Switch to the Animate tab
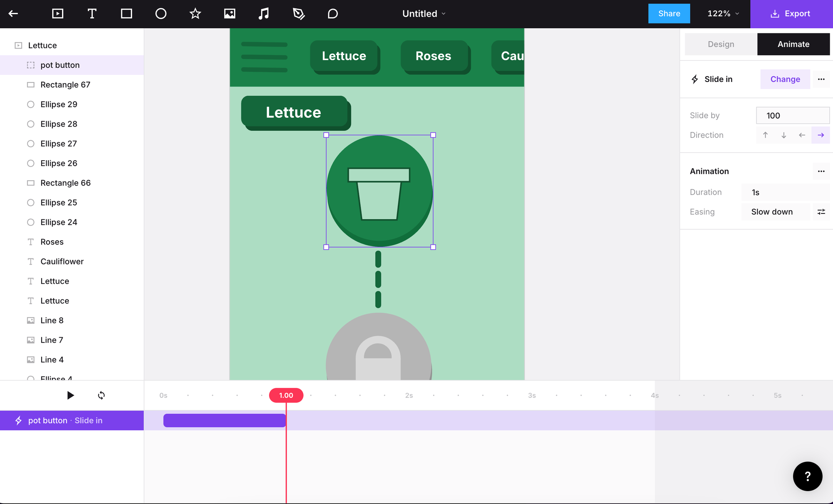This screenshot has width=833, height=504. coord(793,44)
